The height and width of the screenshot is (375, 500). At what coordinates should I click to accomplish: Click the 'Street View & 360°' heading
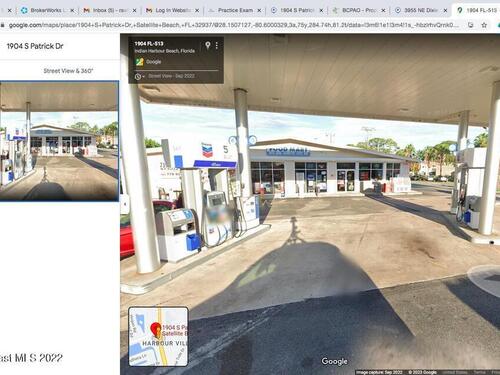tap(68, 71)
